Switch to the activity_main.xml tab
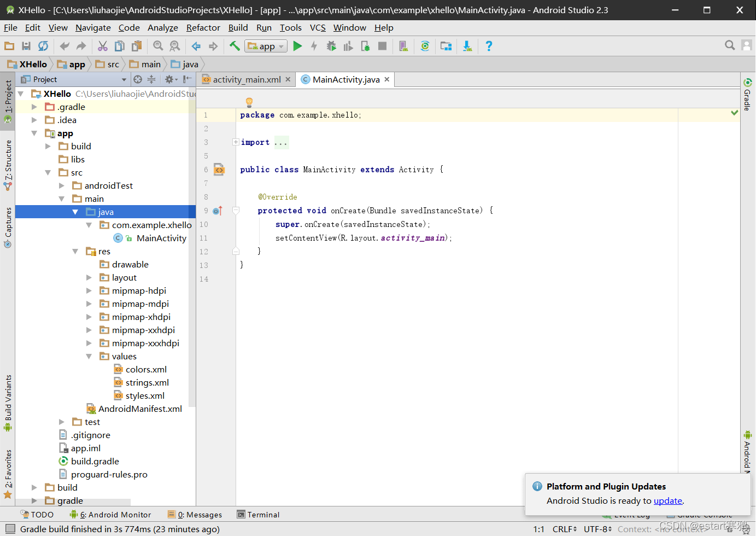 point(247,80)
